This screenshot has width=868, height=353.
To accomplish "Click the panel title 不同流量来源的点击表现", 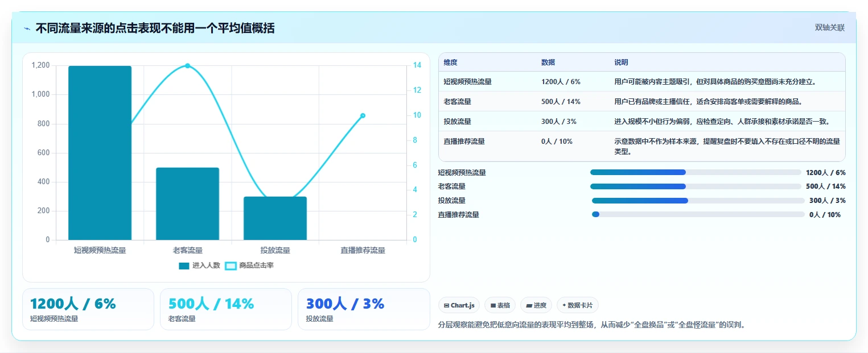I will [x=155, y=28].
